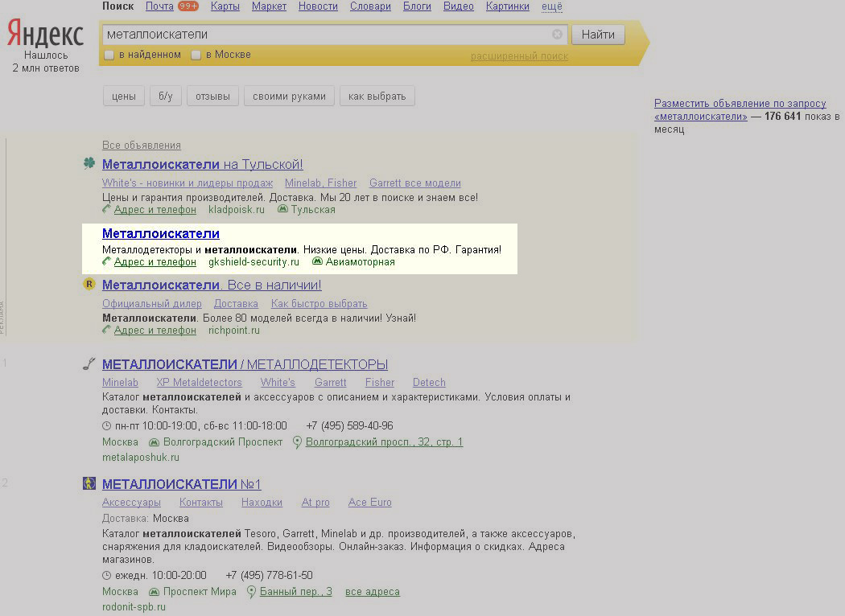Open 'Garrett все модели' sitelink
The width and height of the screenshot is (845, 616).
(415, 183)
